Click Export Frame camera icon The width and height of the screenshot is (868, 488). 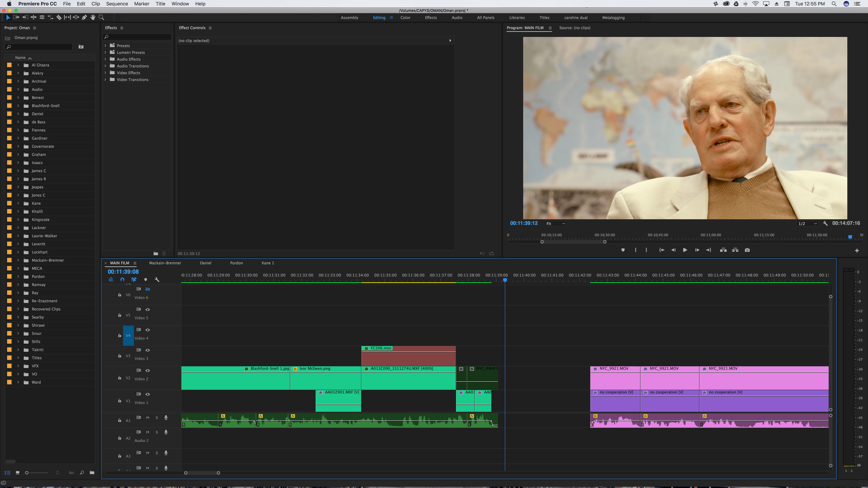(x=747, y=250)
